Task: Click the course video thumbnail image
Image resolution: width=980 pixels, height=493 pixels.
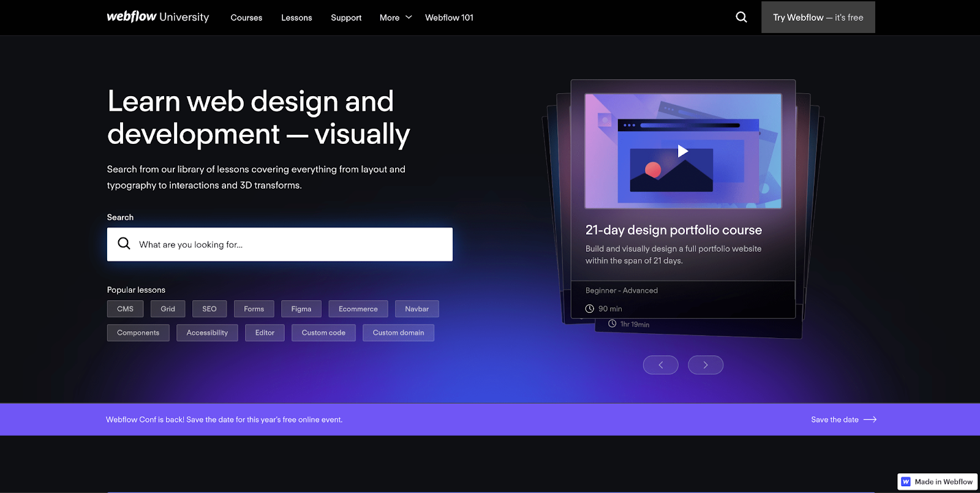Action: pyautogui.click(x=683, y=151)
